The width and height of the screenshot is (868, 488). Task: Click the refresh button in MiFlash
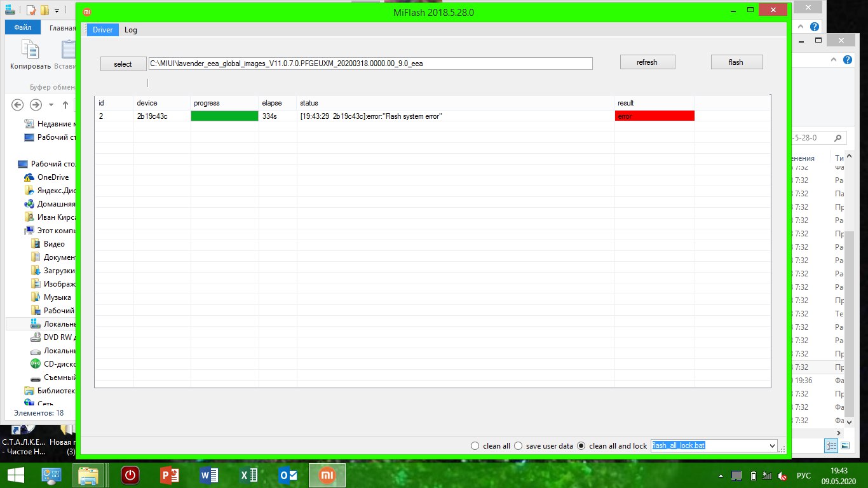(x=648, y=62)
